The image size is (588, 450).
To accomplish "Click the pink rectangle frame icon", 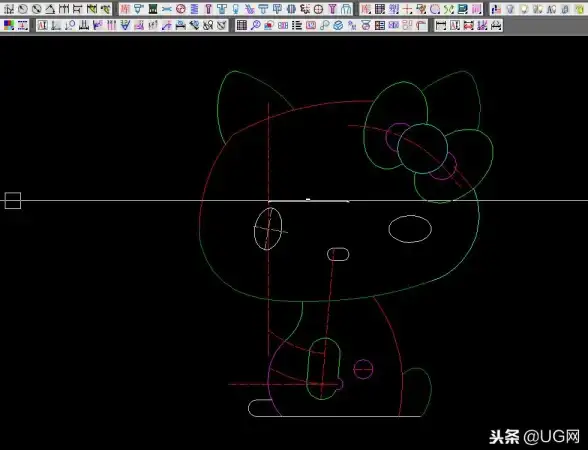I will click(x=311, y=25).
